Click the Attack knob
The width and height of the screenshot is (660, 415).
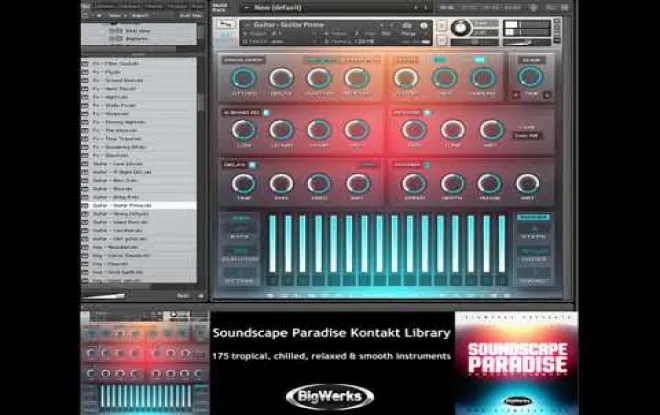pos(244,78)
